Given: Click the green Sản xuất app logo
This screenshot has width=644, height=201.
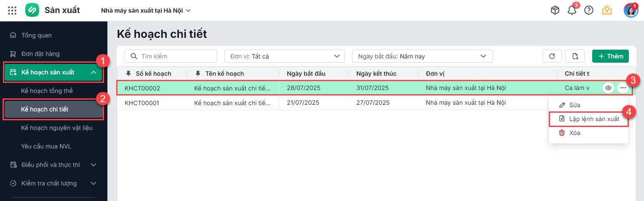Looking at the screenshot, I should pyautogui.click(x=32, y=11).
